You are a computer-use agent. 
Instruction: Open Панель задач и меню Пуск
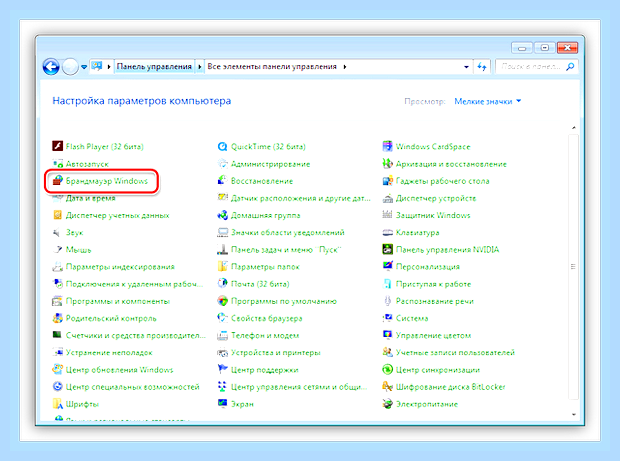[x=286, y=249]
